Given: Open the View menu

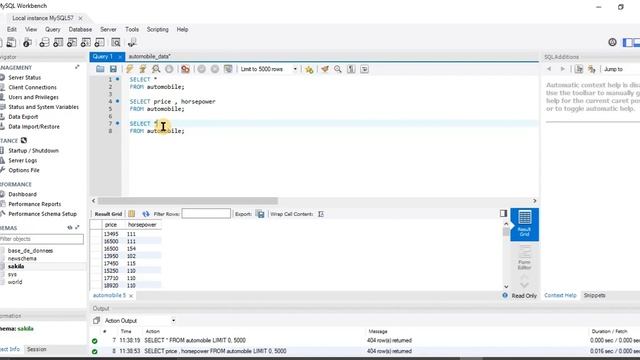Looking at the screenshot, I should 31,29.
